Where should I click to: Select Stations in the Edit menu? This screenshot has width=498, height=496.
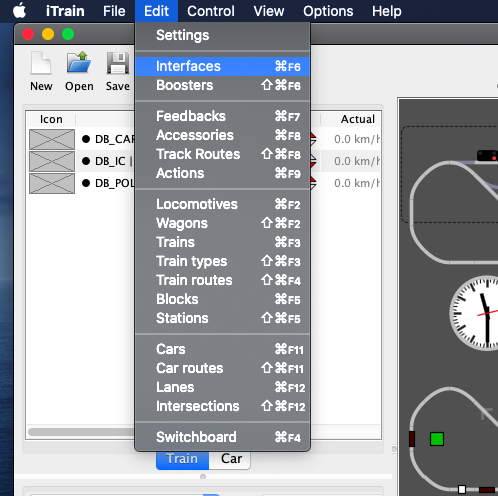pyautogui.click(x=222, y=318)
